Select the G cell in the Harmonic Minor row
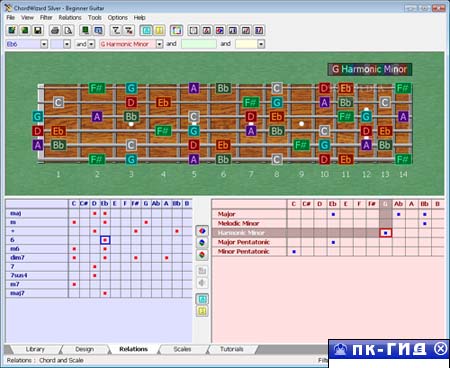Screen dimensions: 450x368 click(x=386, y=233)
